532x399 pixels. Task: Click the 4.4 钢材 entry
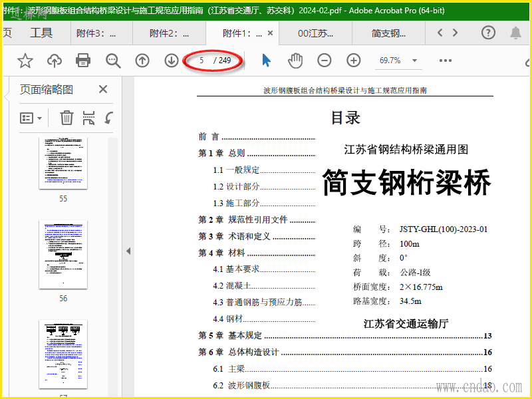point(264,319)
